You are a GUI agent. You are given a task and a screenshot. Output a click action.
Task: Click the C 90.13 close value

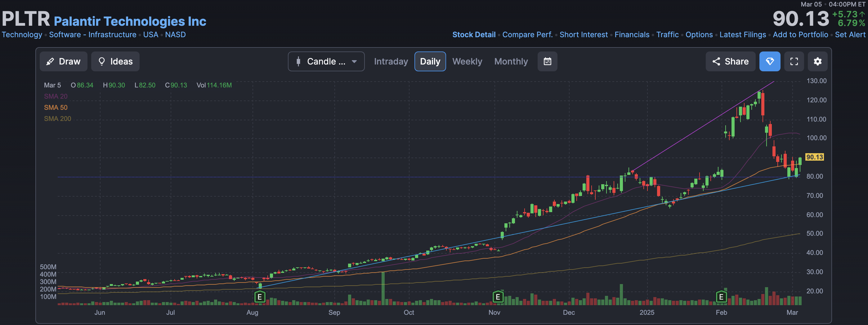click(176, 85)
